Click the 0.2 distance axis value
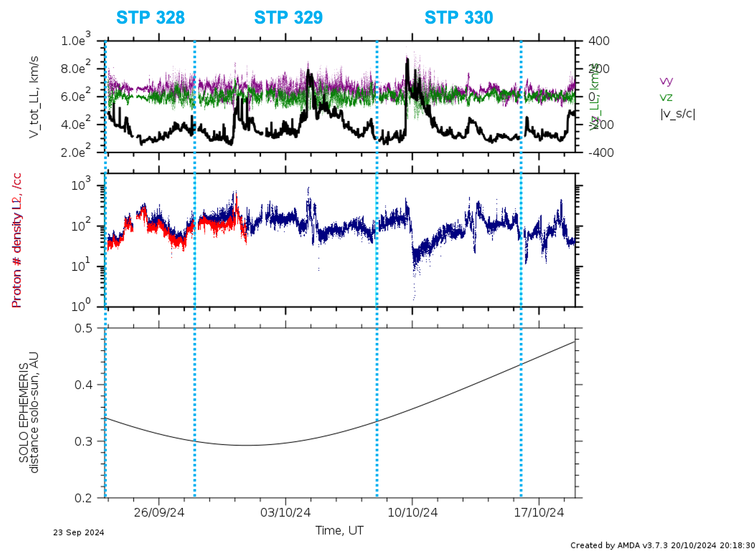The width and height of the screenshot is (756, 551). [x=83, y=498]
